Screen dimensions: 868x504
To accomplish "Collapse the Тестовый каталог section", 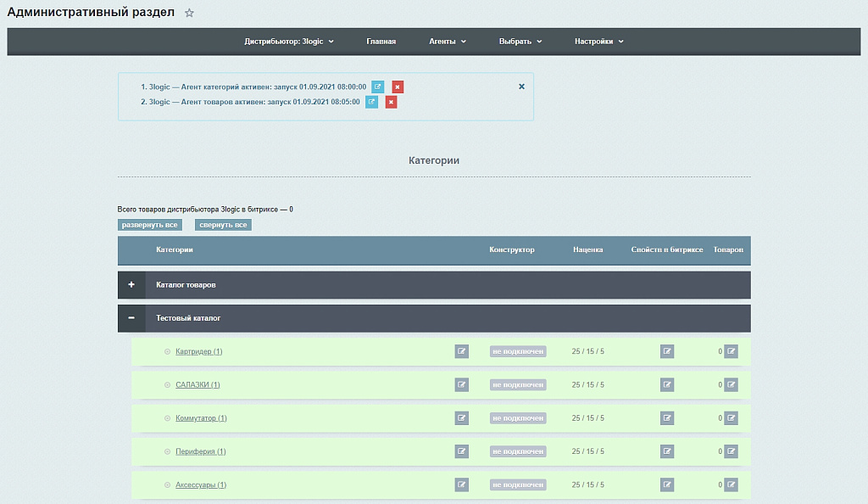I will pos(131,318).
